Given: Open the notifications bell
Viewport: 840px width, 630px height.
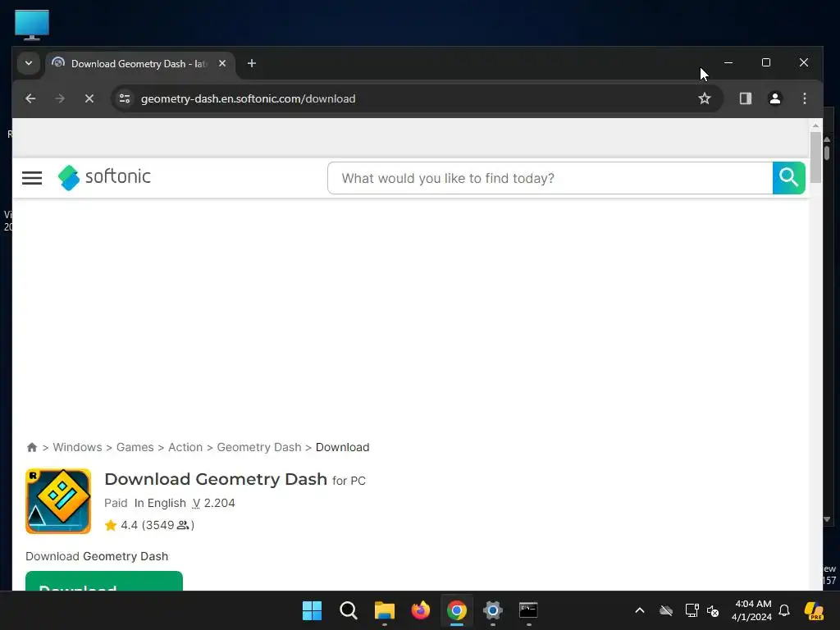Looking at the screenshot, I should (x=784, y=610).
